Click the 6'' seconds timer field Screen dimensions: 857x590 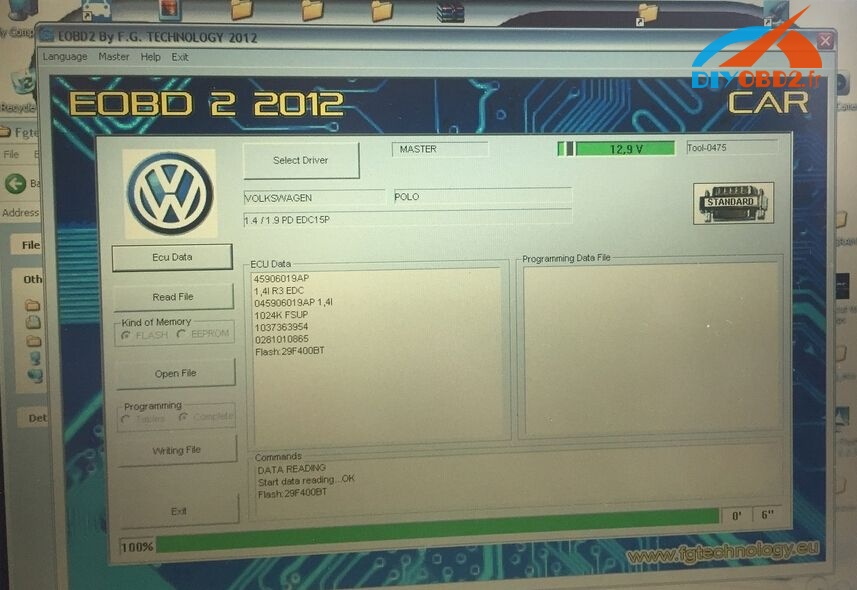767,515
